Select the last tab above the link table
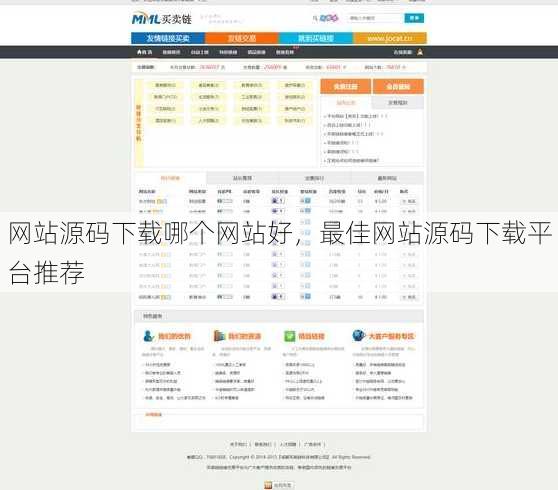Image resolution: width=558 pixels, height=490 pixels. coord(387,178)
